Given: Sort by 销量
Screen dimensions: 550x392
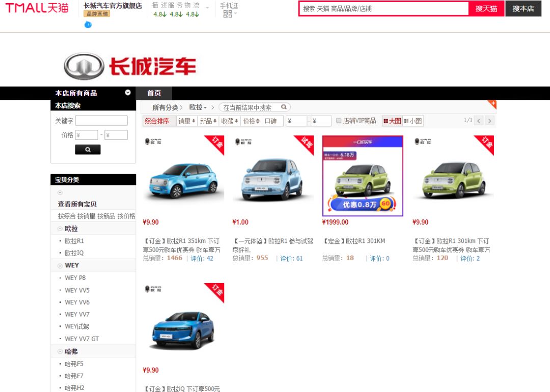Looking at the screenshot, I should click(x=186, y=121).
